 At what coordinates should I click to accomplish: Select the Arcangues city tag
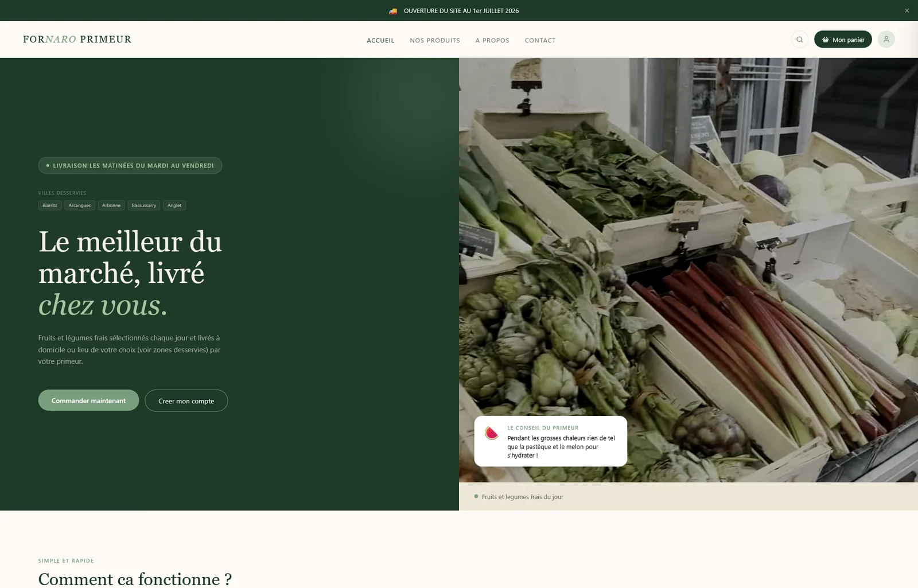point(80,205)
